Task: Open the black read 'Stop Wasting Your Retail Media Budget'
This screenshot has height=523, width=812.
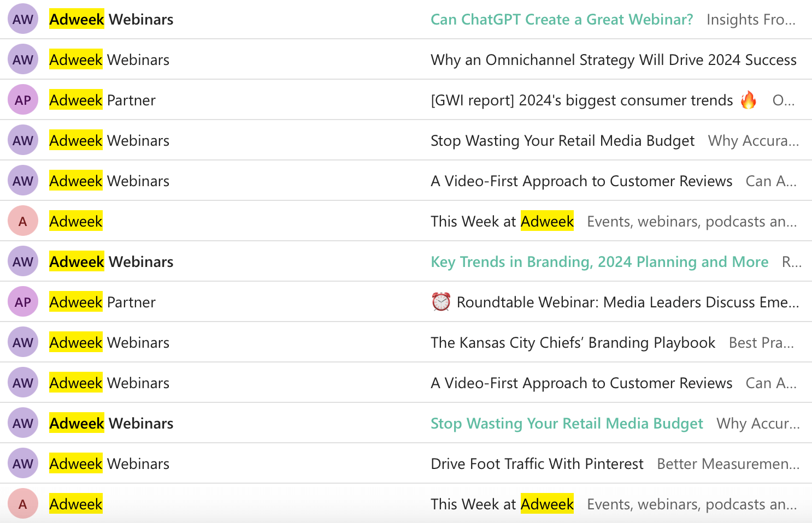Action: point(562,140)
